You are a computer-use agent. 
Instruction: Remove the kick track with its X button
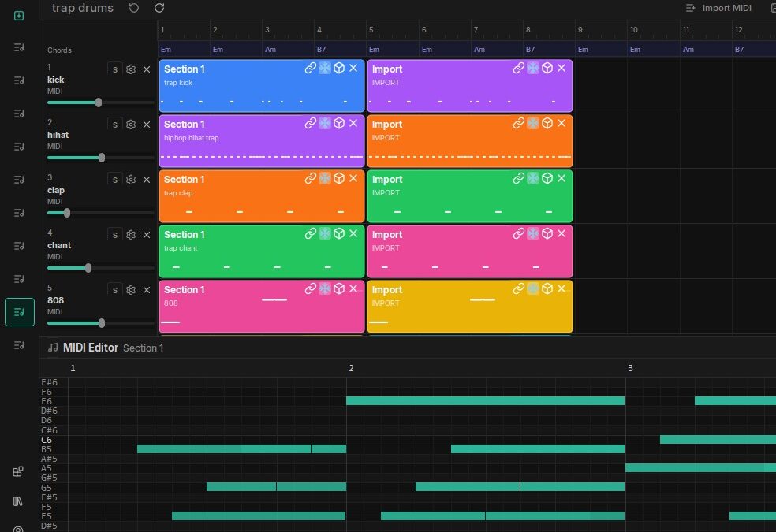click(x=147, y=69)
